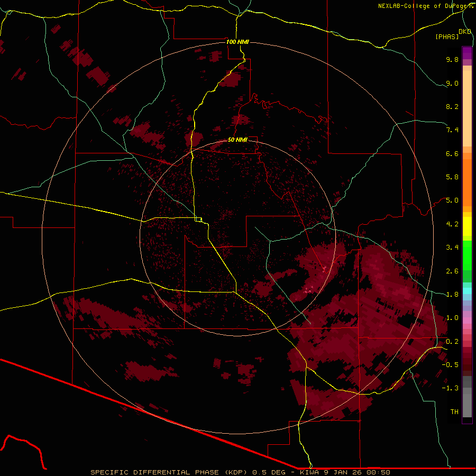This screenshot has height=476, width=476.
Task: Click the "50 NMI" range ring label
Action: (237, 140)
